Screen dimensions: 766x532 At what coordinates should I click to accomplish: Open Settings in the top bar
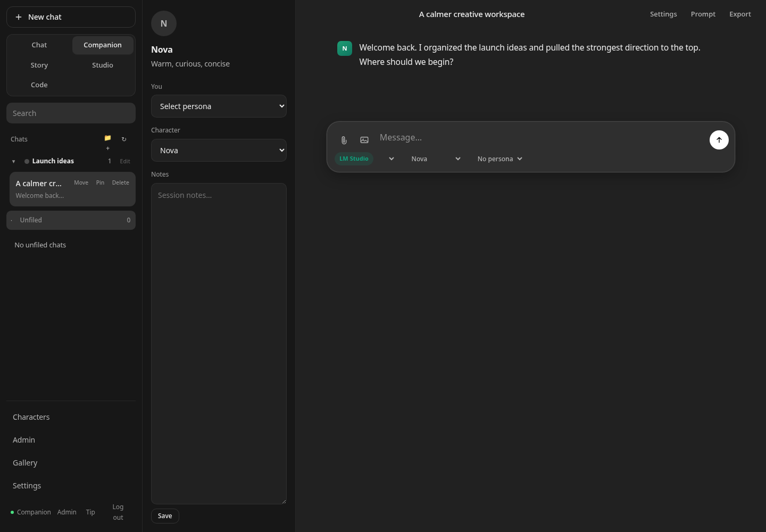pyautogui.click(x=663, y=14)
